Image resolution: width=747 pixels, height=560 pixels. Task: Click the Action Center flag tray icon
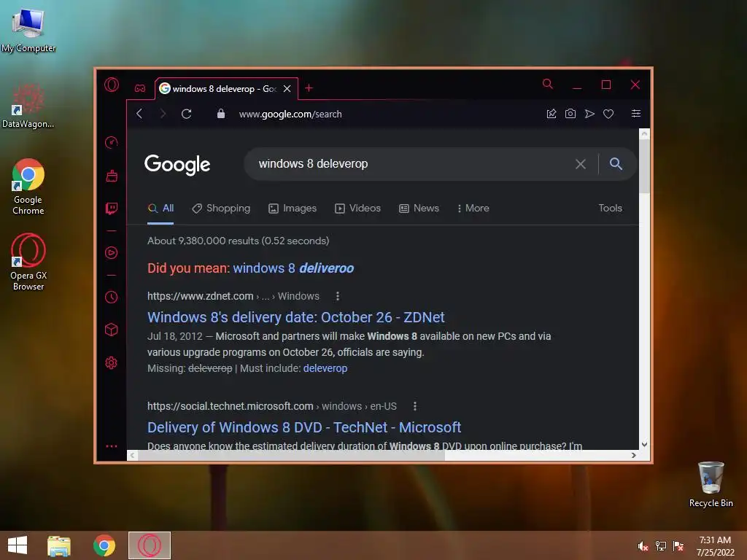pos(678,546)
